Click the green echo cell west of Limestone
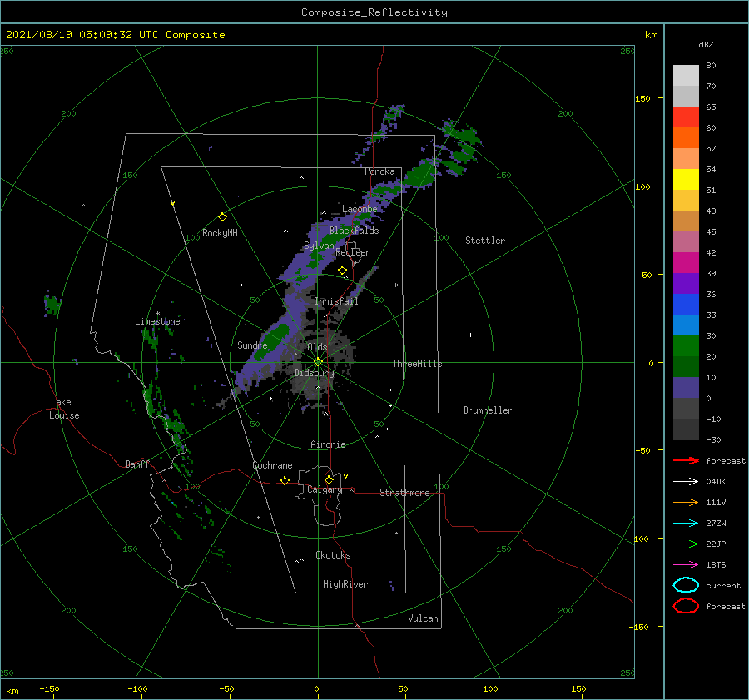 [52, 304]
